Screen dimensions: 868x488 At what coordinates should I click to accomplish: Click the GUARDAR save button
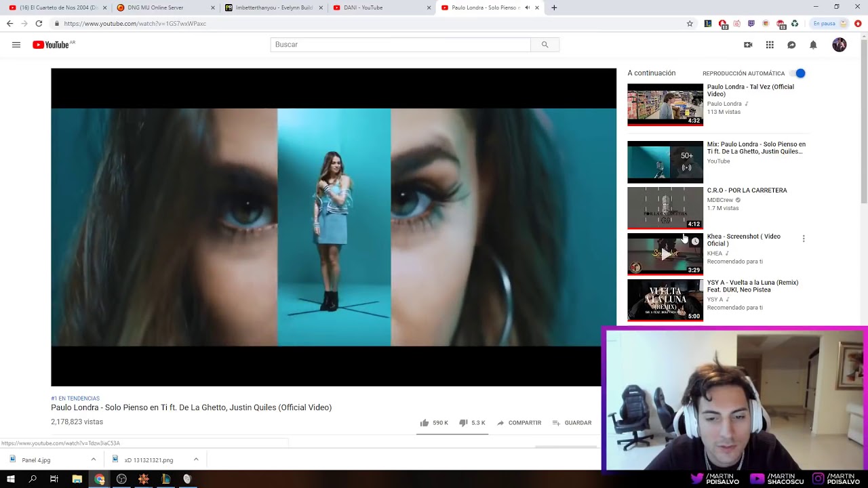click(572, 423)
